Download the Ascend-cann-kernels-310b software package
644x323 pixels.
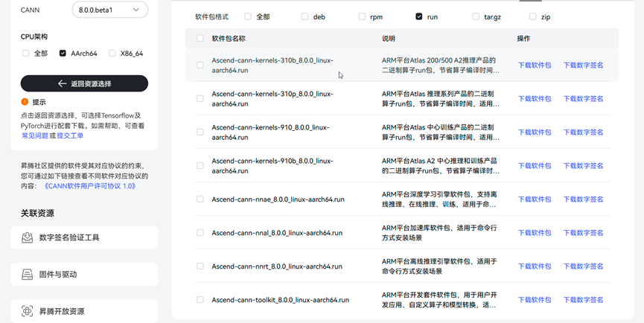click(x=535, y=65)
